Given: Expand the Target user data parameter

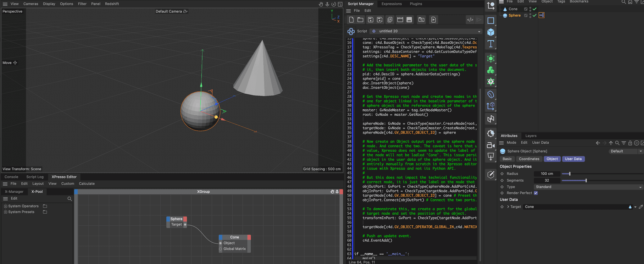Looking at the screenshot, I should click(x=508, y=207).
